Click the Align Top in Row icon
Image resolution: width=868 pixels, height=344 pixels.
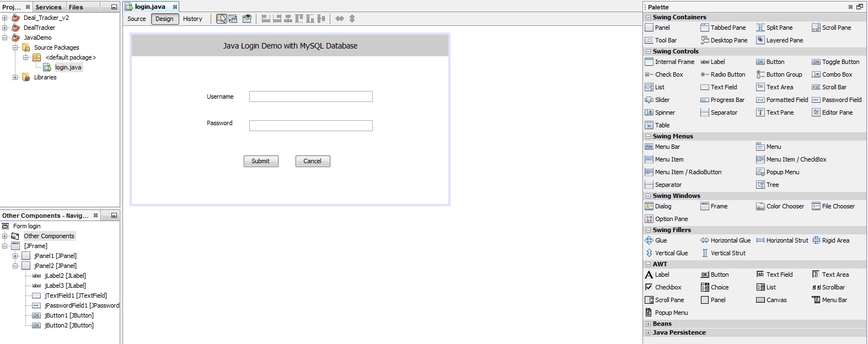click(x=299, y=19)
